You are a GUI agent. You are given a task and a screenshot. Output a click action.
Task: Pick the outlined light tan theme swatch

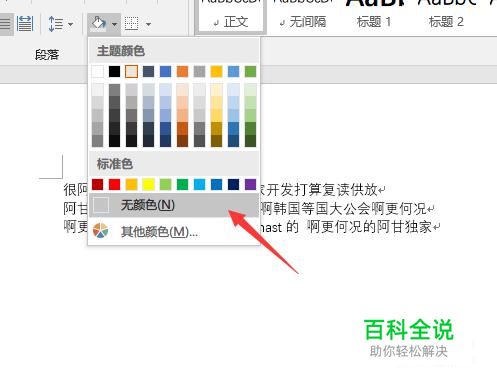pos(131,71)
